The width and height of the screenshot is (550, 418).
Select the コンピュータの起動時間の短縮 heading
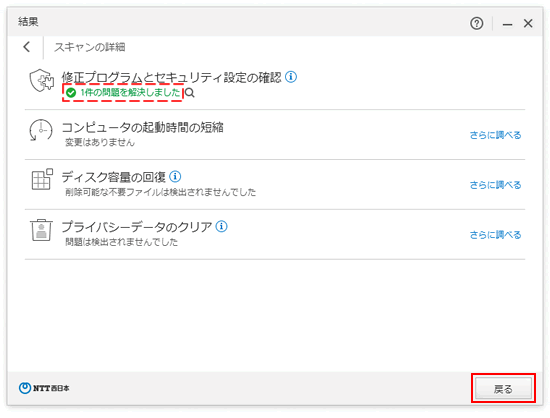pyautogui.click(x=143, y=127)
